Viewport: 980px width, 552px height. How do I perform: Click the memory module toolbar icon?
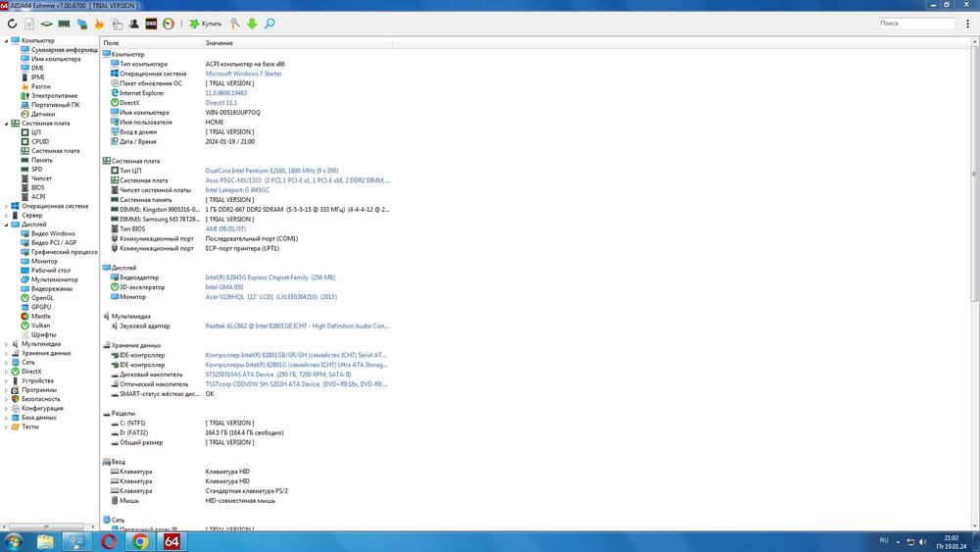[x=64, y=24]
